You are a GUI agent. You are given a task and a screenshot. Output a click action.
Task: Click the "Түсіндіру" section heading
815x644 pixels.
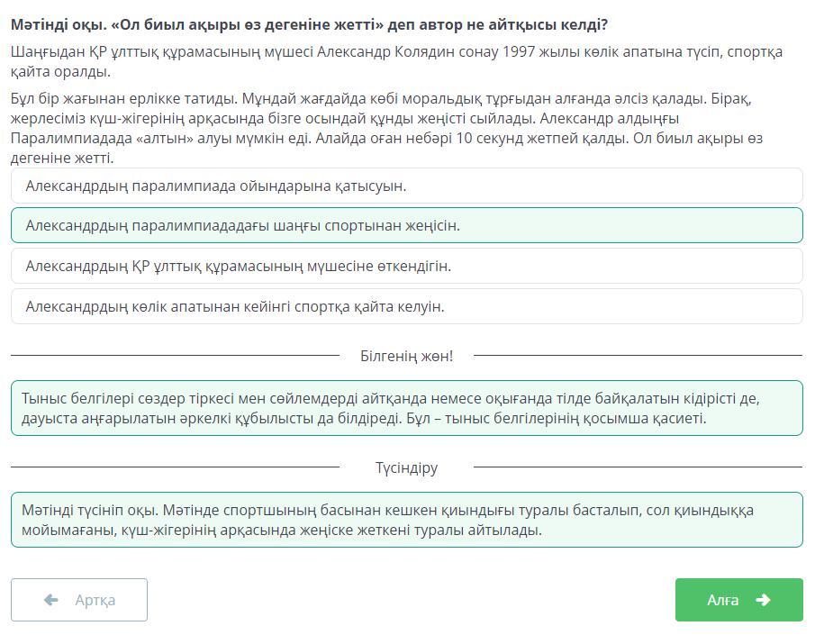point(406,467)
